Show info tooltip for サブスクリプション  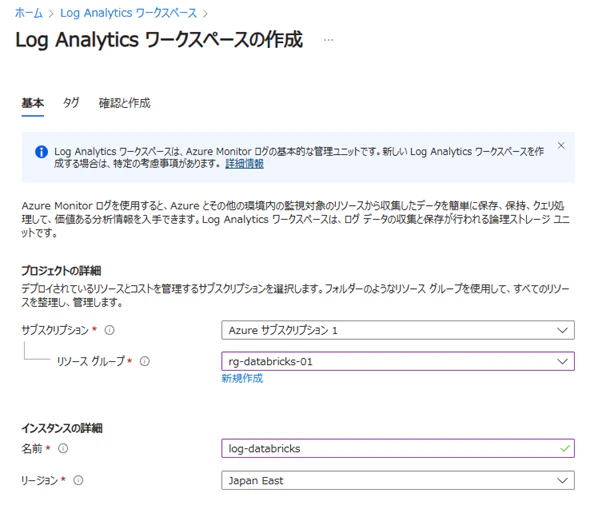[109, 330]
